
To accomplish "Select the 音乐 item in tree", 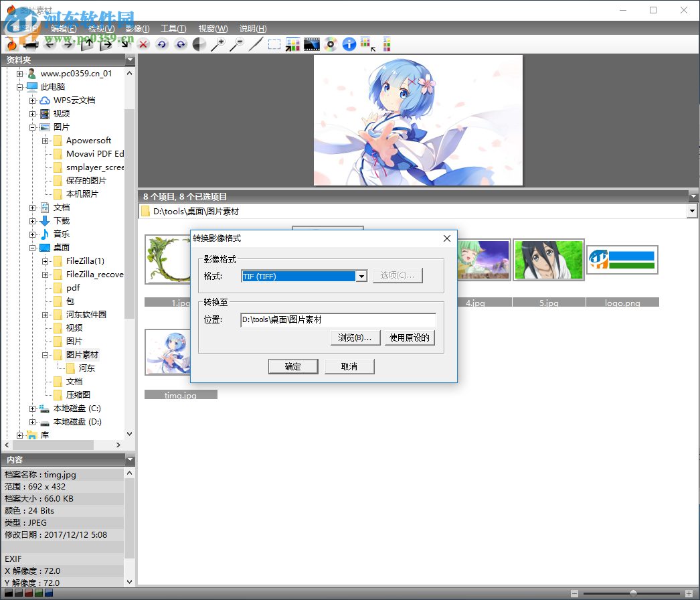I will 62,234.
